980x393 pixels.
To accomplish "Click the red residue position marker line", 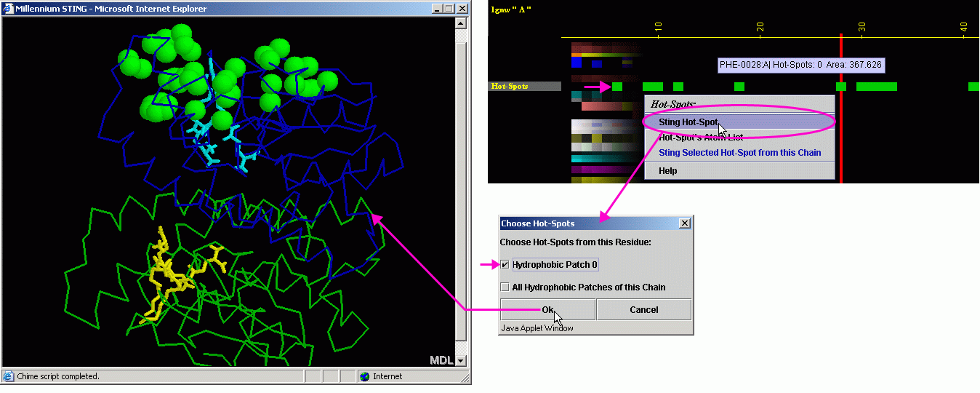I will [x=841, y=108].
